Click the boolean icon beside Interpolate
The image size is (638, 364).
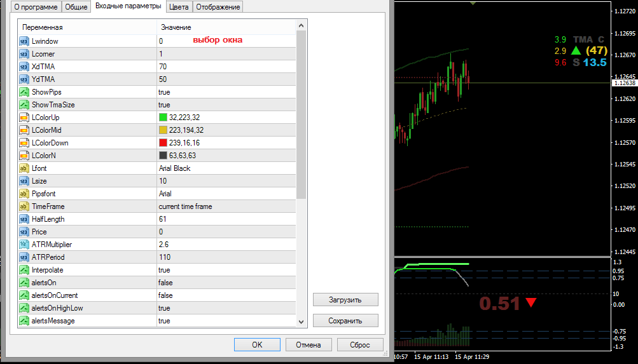24,270
